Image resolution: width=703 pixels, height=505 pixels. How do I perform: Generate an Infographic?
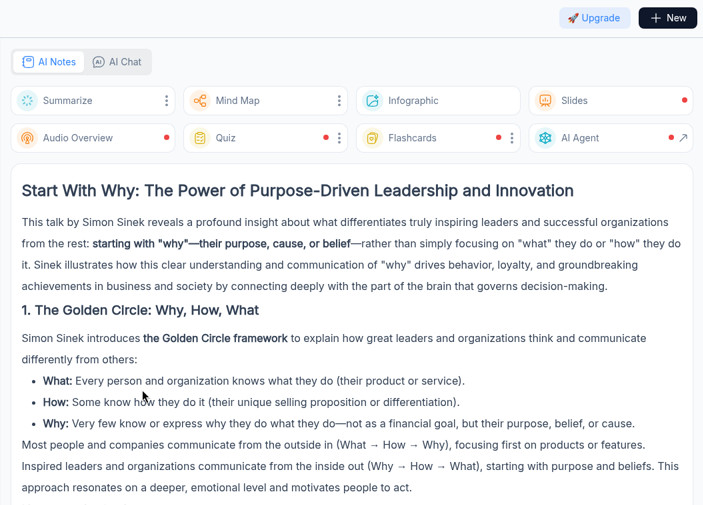(438, 100)
